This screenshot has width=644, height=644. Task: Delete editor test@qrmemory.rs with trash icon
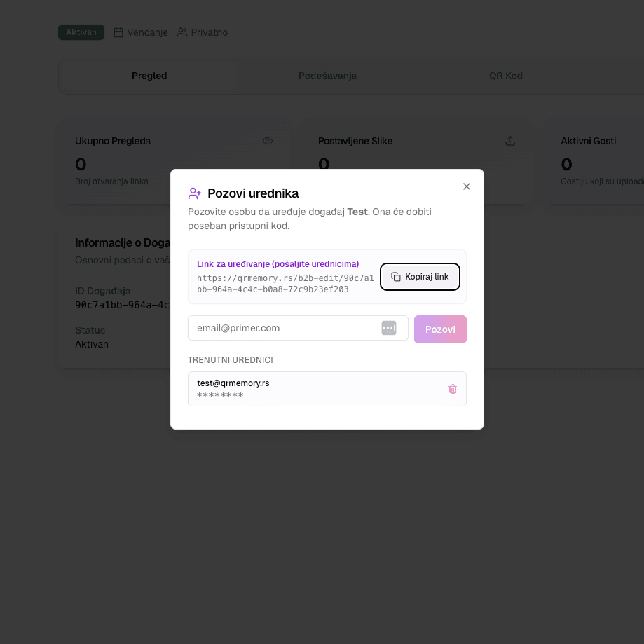pyautogui.click(x=453, y=389)
